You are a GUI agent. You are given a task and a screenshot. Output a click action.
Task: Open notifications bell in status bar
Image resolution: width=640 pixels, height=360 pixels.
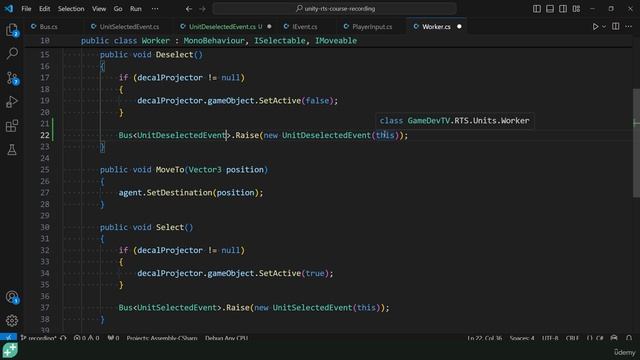pos(629,338)
